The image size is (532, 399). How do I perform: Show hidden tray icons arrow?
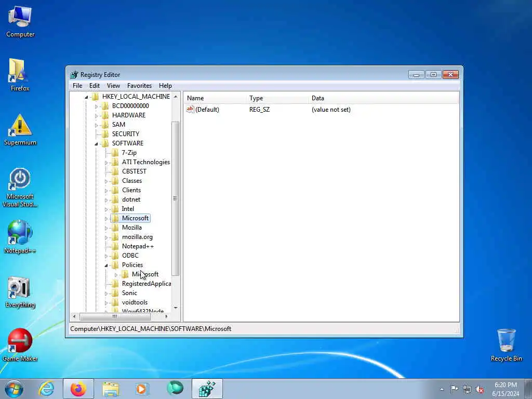pyautogui.click(x=442, y=389)
